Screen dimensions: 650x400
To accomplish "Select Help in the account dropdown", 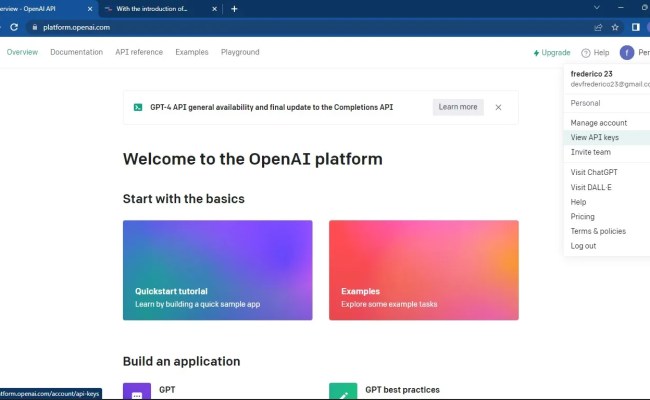I will point(607,202).
